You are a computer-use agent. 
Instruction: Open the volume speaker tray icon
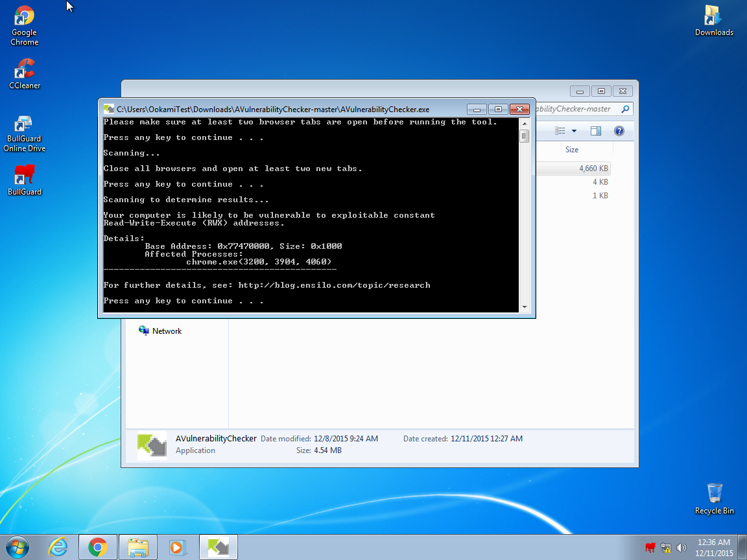click(682, 548)
